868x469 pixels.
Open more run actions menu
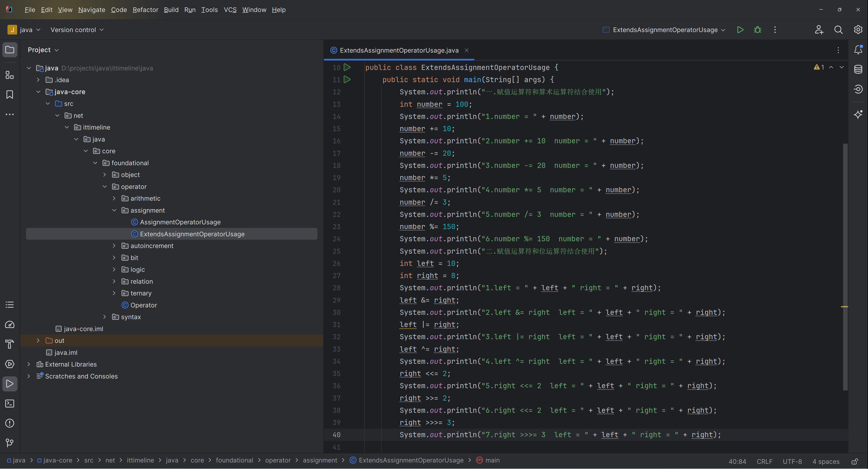pos(775,30)
